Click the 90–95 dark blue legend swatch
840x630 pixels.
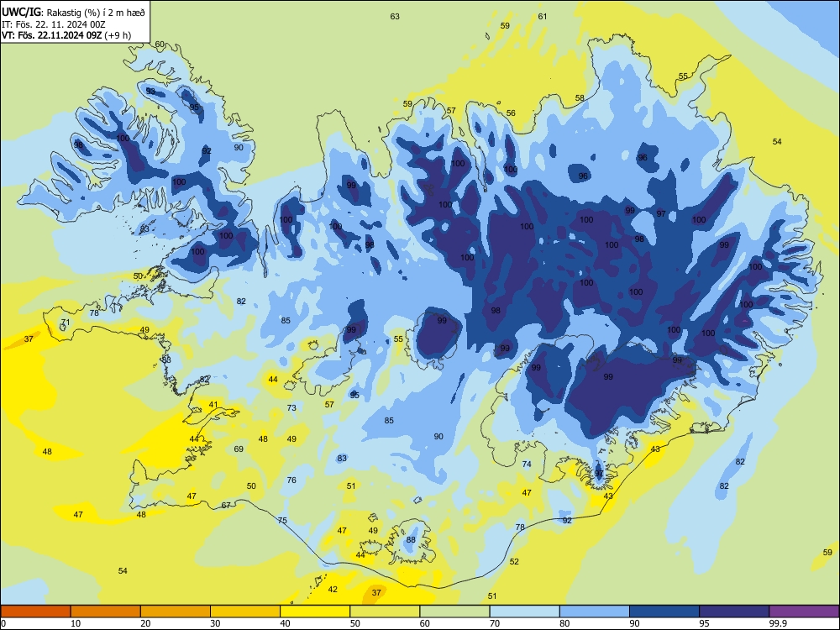(664, 612)
